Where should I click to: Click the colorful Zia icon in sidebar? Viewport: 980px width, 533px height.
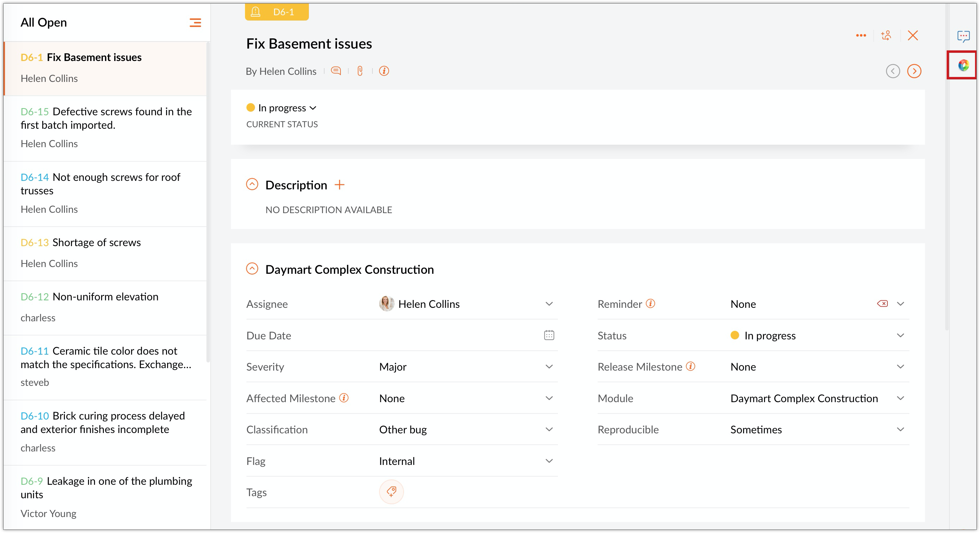pyautogui.click(x=963, y=65)
